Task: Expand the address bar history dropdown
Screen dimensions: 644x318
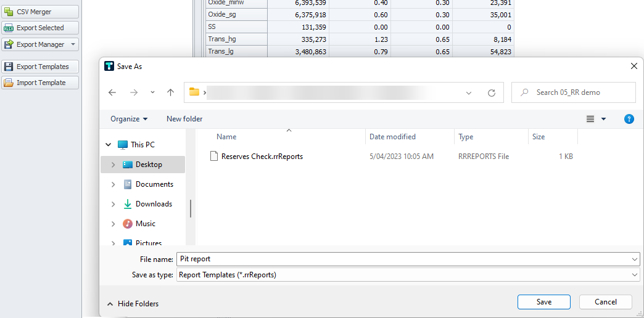Action: click(469, 92)
